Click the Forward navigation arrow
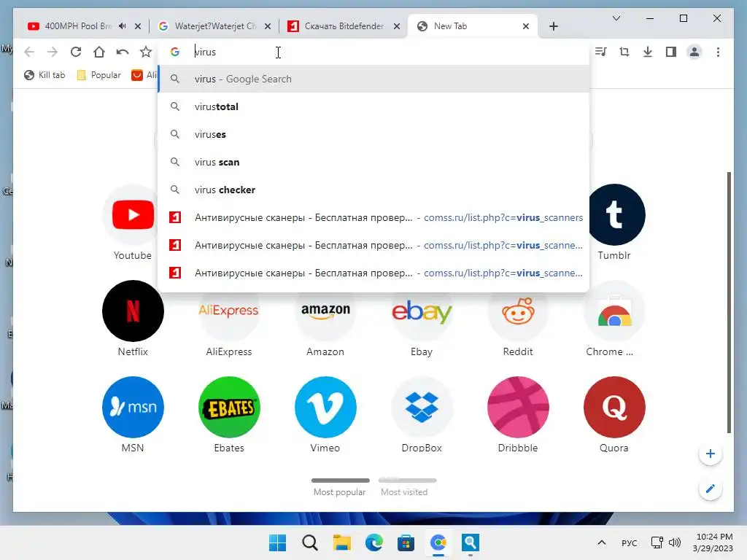747x560 pixels. coord(53,52)
